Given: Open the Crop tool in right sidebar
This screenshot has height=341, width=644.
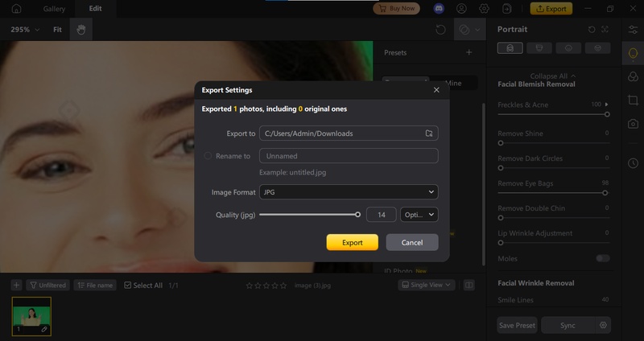Looking at the screenshot, I should click(x=633, y=101).
